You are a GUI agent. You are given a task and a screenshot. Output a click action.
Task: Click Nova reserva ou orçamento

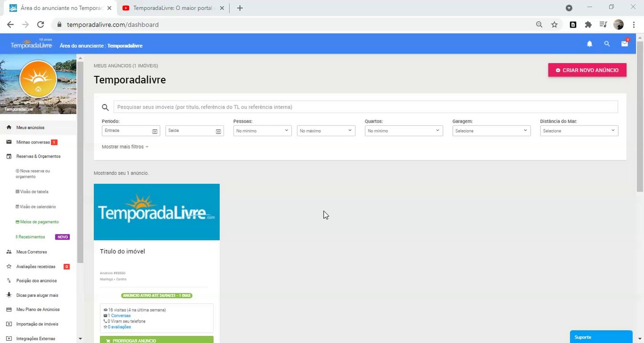(x=33, y=174)
